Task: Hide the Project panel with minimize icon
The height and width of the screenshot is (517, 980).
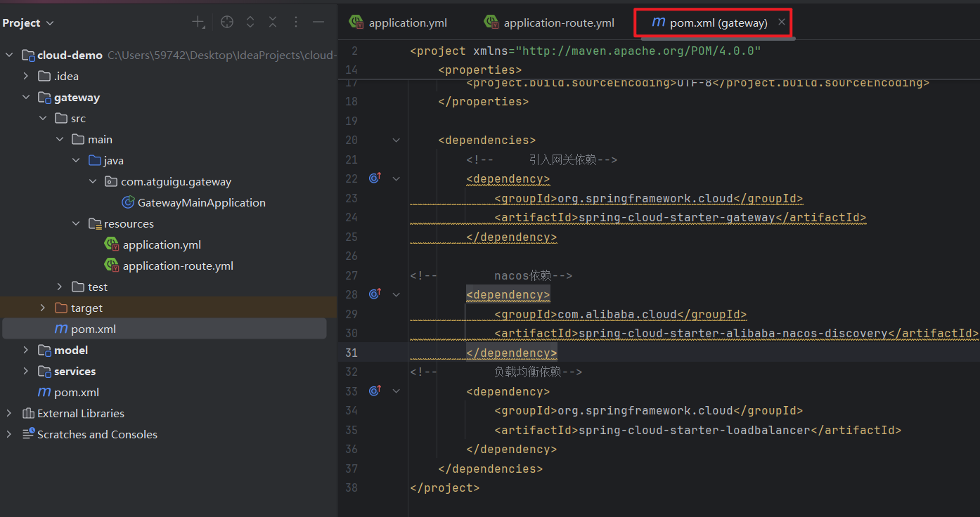Action: point(318,22)
